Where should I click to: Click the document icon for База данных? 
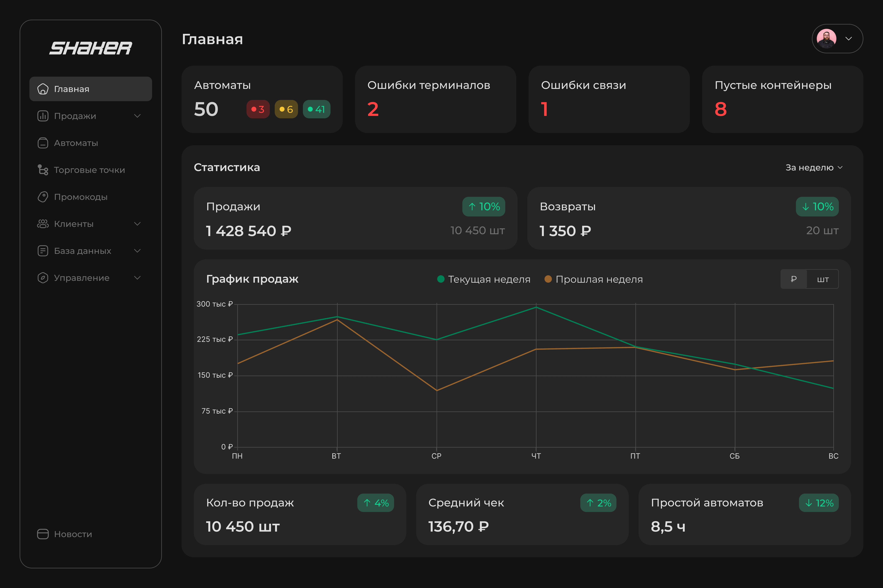(x=43, y=251)
